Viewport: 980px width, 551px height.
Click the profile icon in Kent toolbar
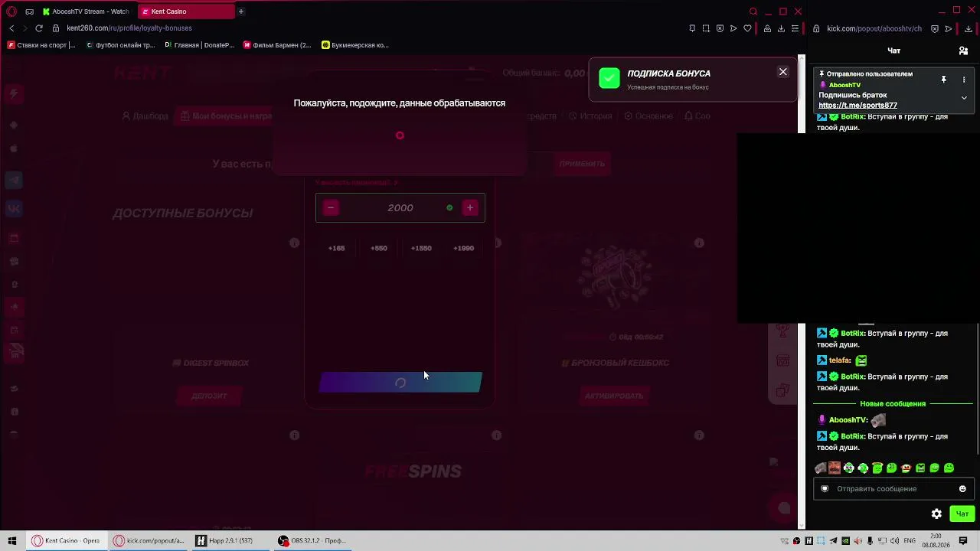click(767, 28)
